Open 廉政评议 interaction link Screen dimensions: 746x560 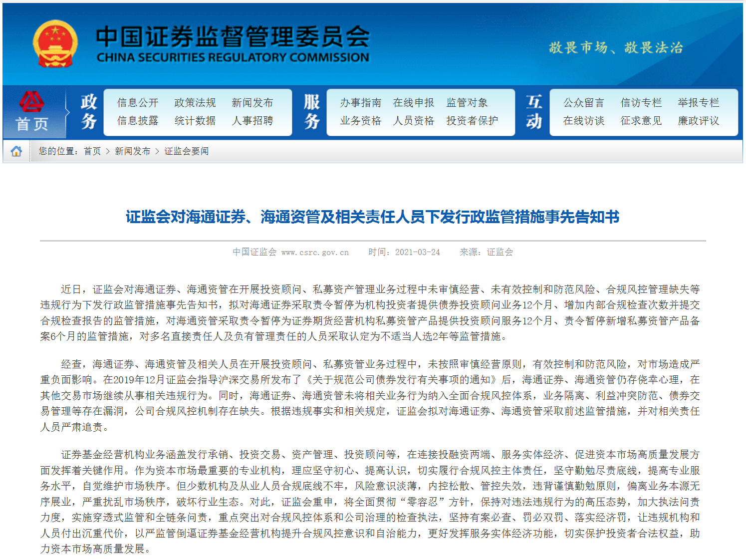click(x=699, y=121)
